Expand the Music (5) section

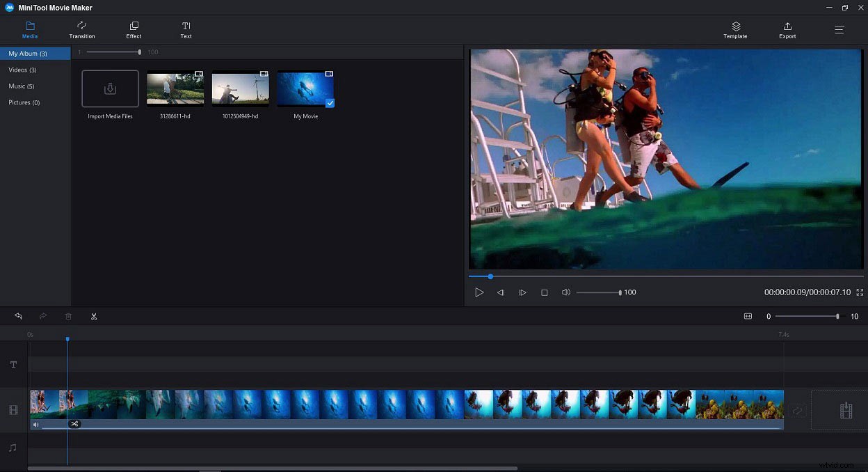tap(22, 86)
